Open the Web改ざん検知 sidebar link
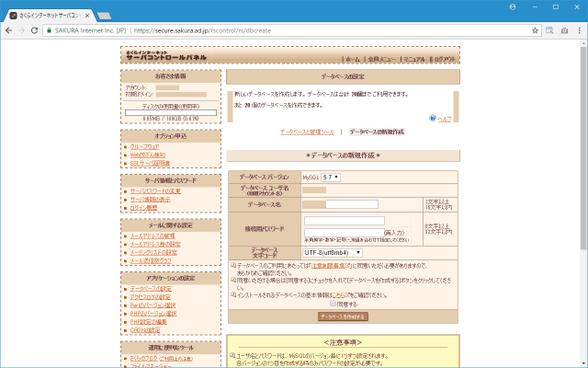The height and width of the screenshot is (368, 588). pos(147,155)
